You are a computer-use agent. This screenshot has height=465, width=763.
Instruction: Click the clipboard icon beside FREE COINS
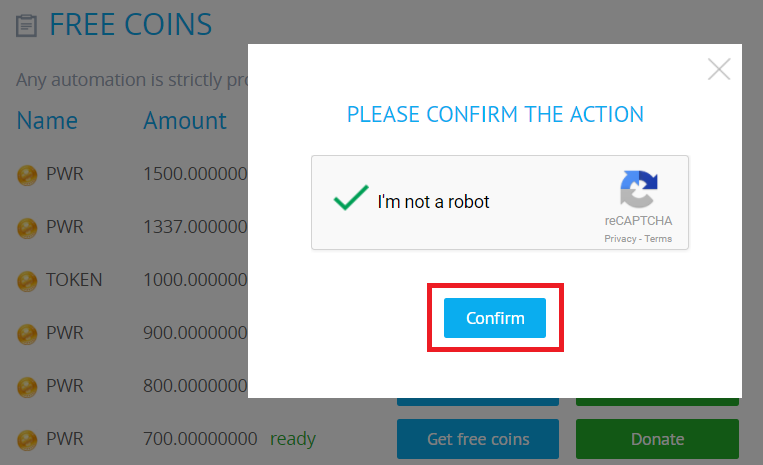(28, 26)
